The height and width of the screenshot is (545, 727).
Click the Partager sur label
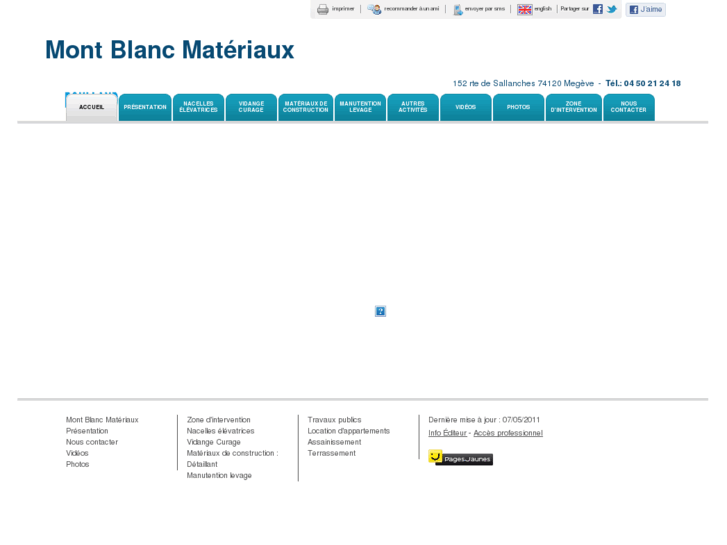[574, 9]
